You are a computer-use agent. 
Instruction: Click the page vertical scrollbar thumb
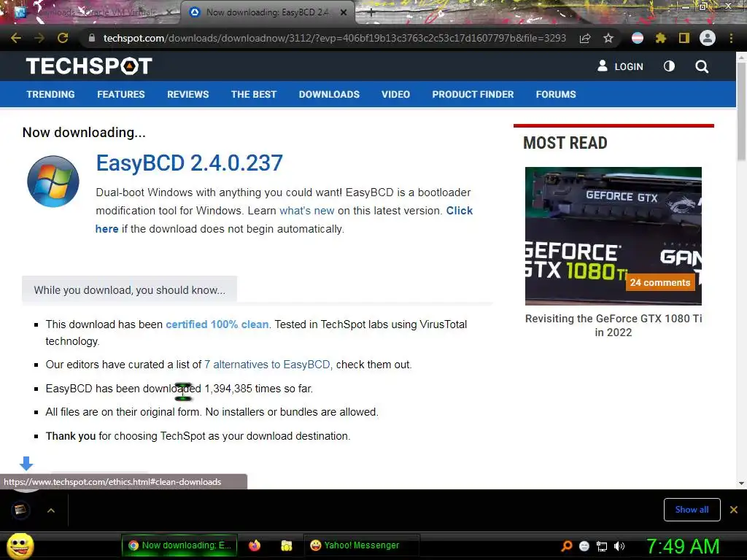(x=741, y=112)
